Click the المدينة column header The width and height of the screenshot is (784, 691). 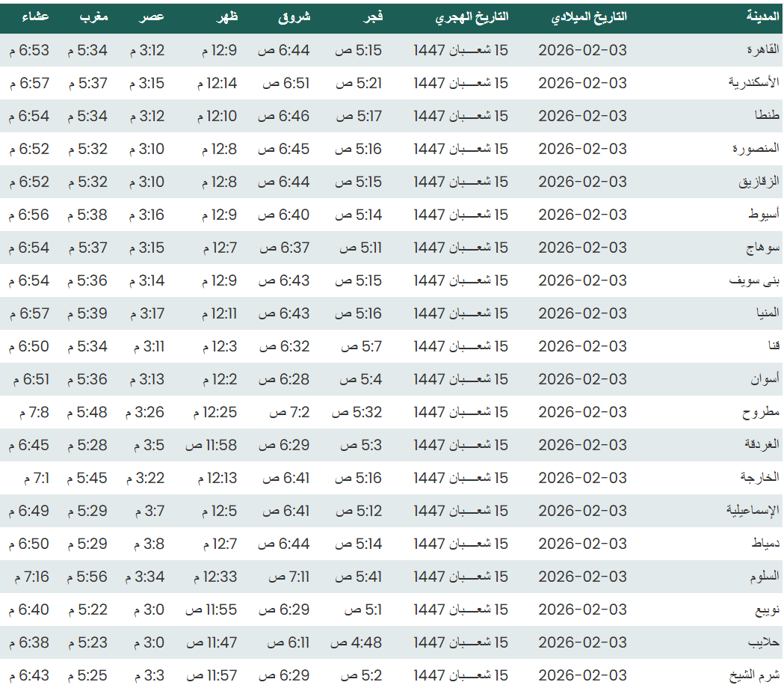click(762, 16)
